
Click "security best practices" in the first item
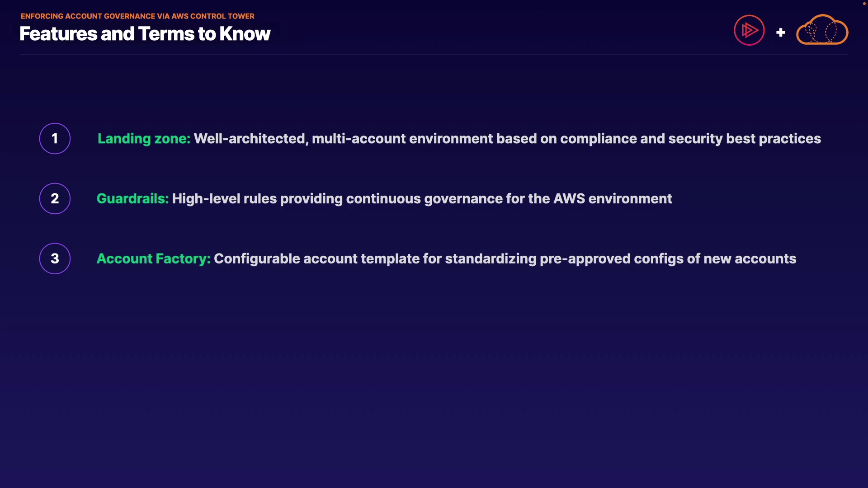tap(744, 138)
